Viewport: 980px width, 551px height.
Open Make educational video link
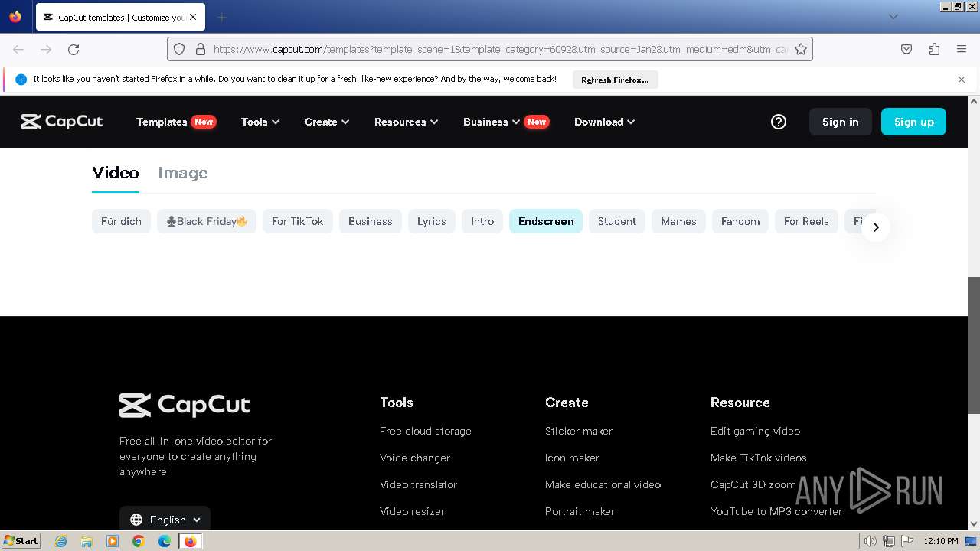coord(603,484)
